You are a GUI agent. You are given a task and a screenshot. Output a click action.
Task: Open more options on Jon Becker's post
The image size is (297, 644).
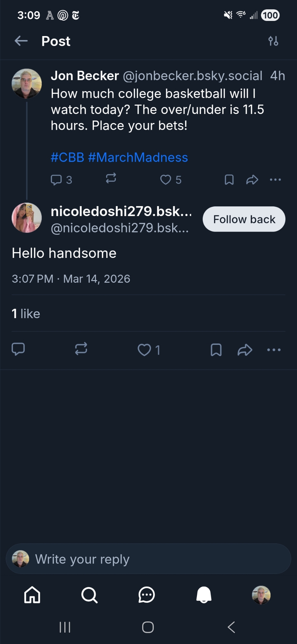(x=275, y=180)
